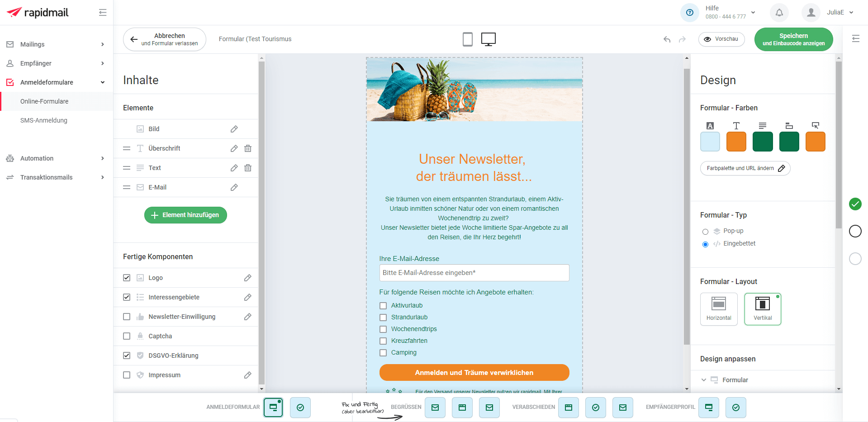Viewport: 868px width, 422px height.
Task: Go to Automation in the sidebar
Action: (x=37, y=158)
